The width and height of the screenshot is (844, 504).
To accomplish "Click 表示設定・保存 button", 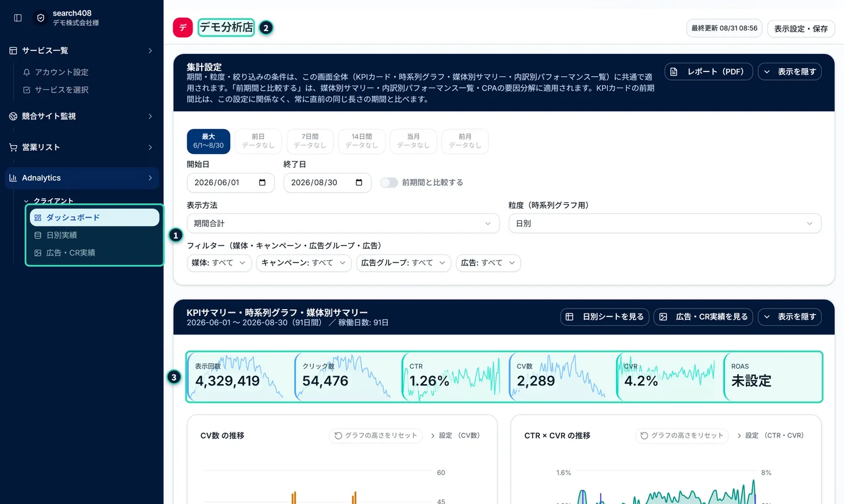I will 801,29.
